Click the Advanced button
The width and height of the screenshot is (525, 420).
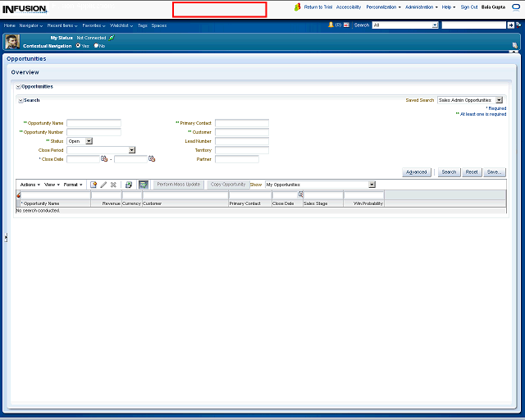coord(417,172)
